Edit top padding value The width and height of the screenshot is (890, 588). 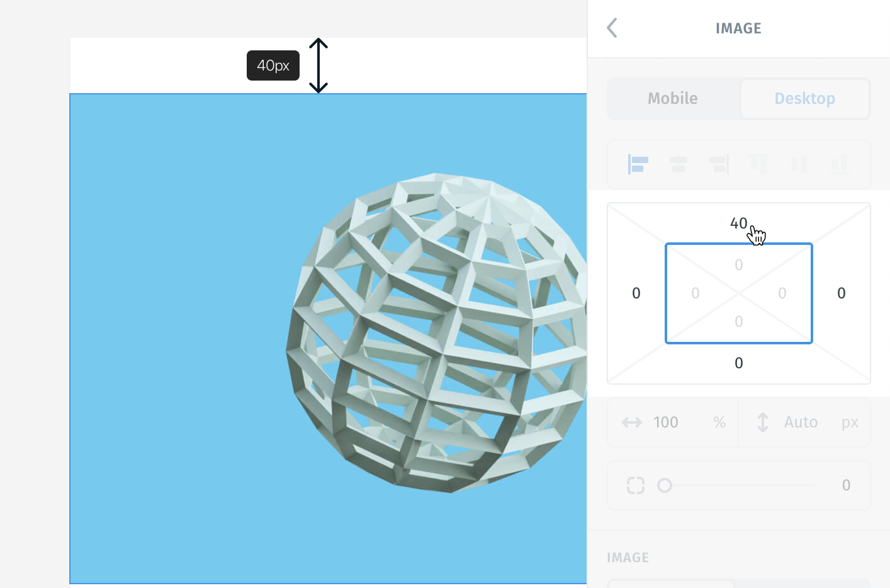pyautogui.click(x=739, y=265)
